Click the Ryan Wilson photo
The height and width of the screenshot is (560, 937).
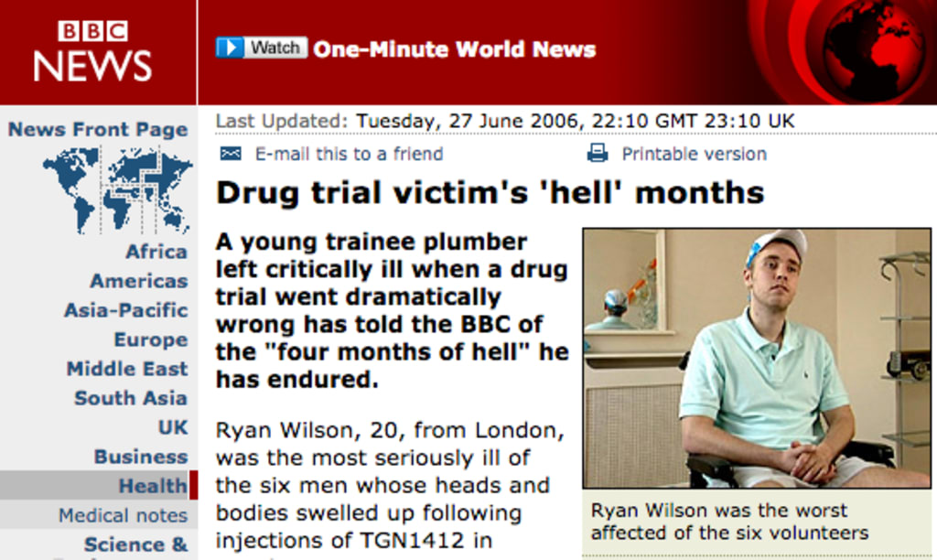click(757, 358)
